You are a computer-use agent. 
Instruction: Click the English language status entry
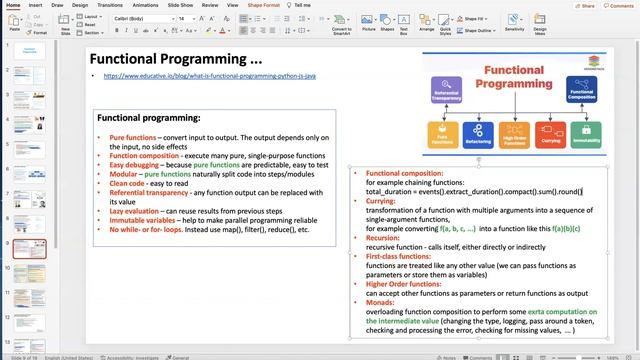click(69, 358)
